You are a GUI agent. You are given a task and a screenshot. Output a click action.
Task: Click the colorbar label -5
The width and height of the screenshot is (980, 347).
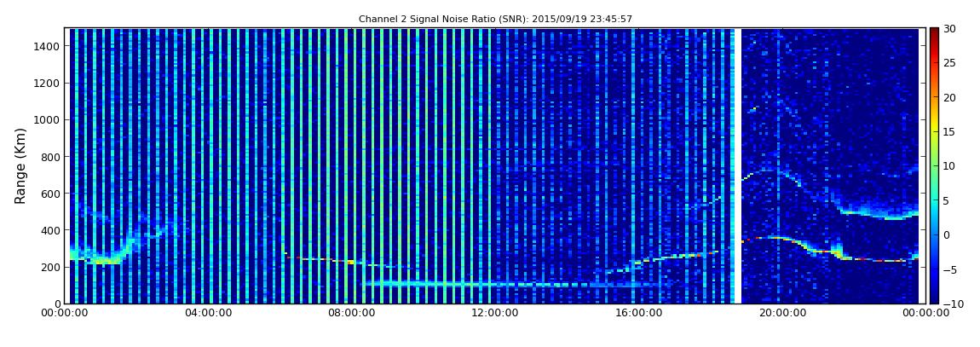click(951, 269)
